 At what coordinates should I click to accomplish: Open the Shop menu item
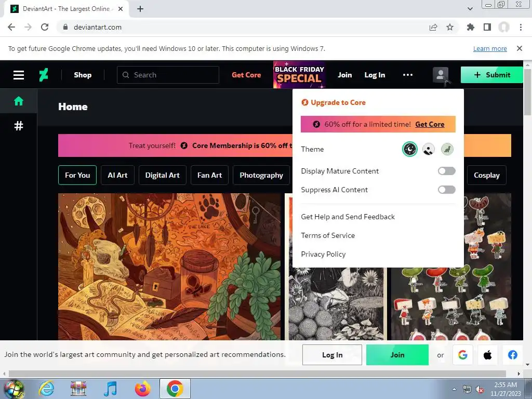point(83,75)
